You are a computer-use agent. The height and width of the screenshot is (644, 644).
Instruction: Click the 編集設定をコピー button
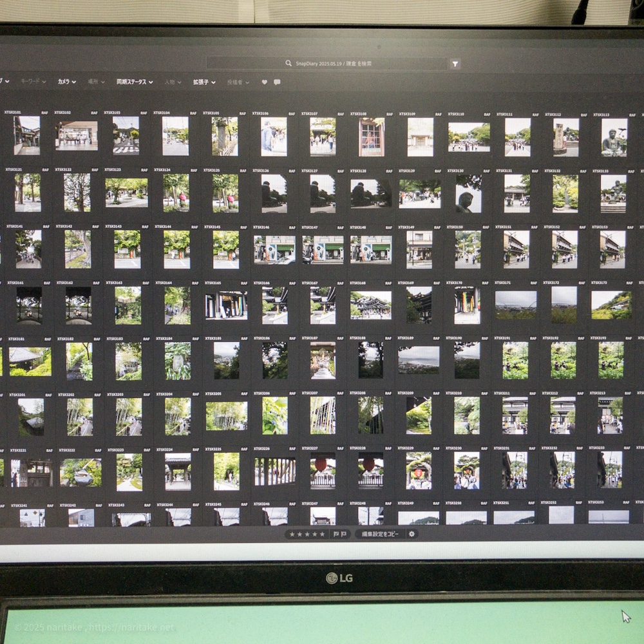380,534
